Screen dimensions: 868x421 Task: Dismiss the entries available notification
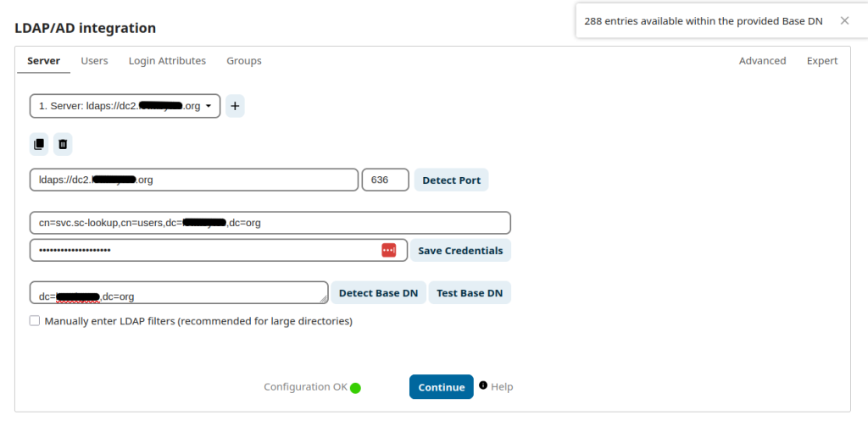[x=844, y=20]
